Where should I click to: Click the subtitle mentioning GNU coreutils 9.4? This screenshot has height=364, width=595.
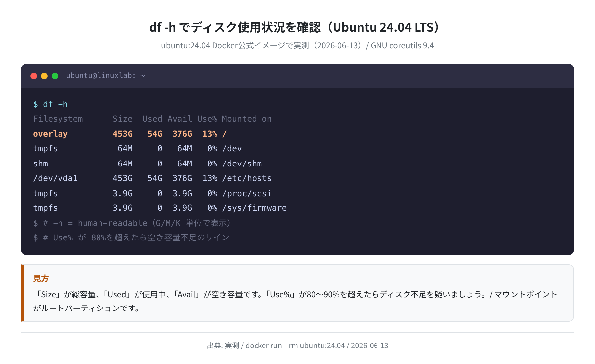coord(297,46)
